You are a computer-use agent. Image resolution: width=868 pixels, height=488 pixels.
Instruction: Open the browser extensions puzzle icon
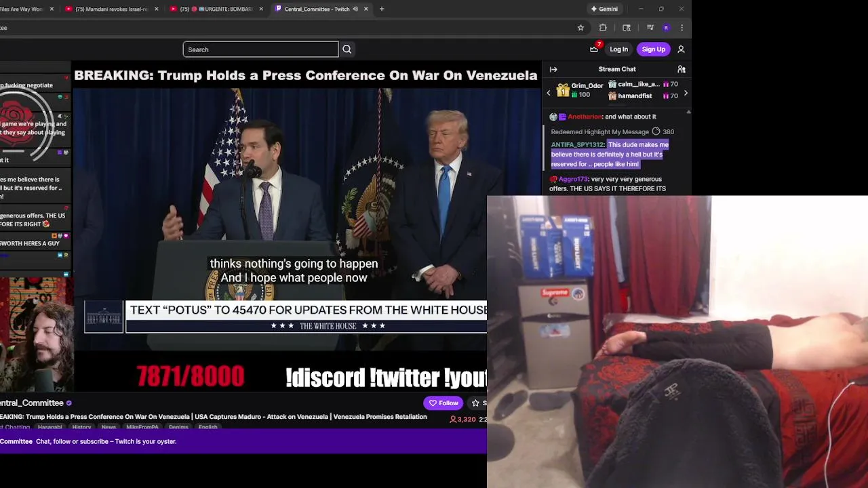(x=603, y=28)
